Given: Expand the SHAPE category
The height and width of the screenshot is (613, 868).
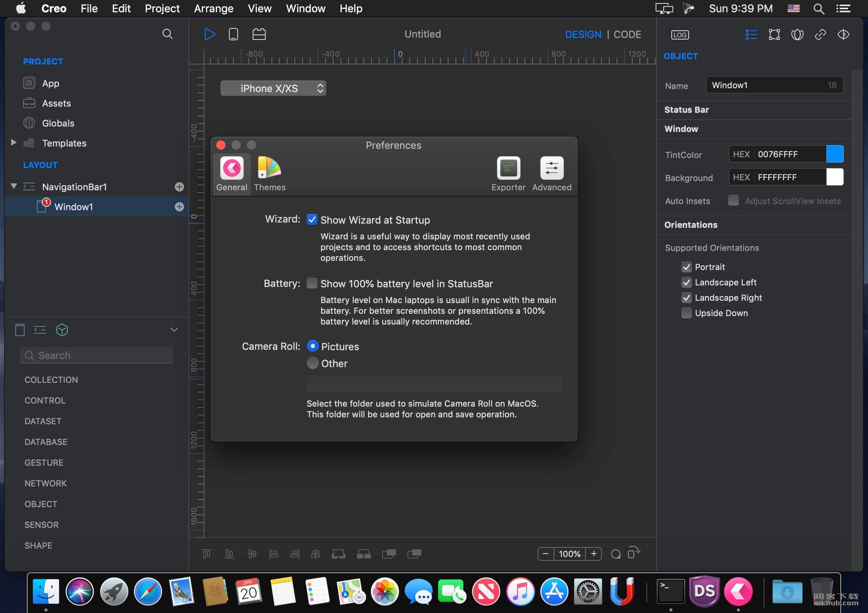Looking at the screenshot, I should (38, 545).
